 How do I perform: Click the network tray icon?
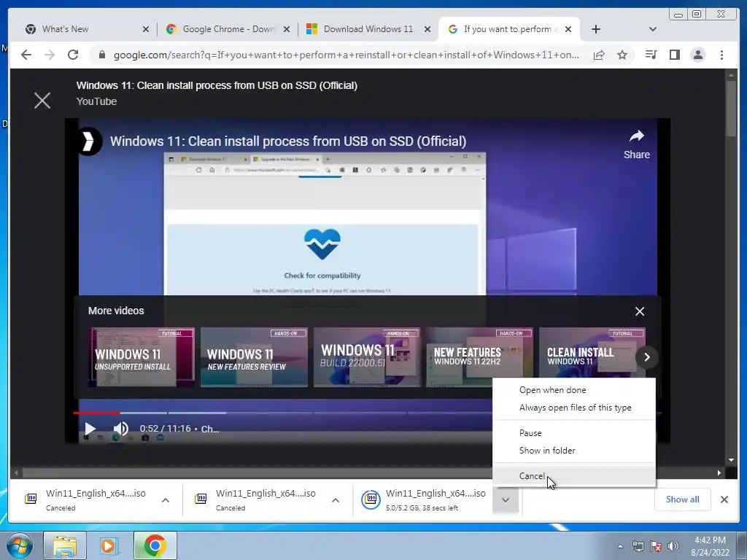[638, 546]
